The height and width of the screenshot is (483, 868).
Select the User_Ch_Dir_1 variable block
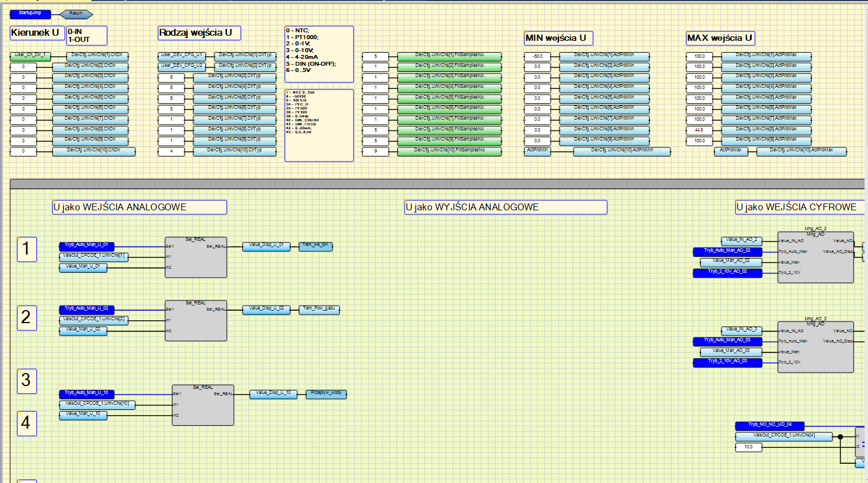31,56
